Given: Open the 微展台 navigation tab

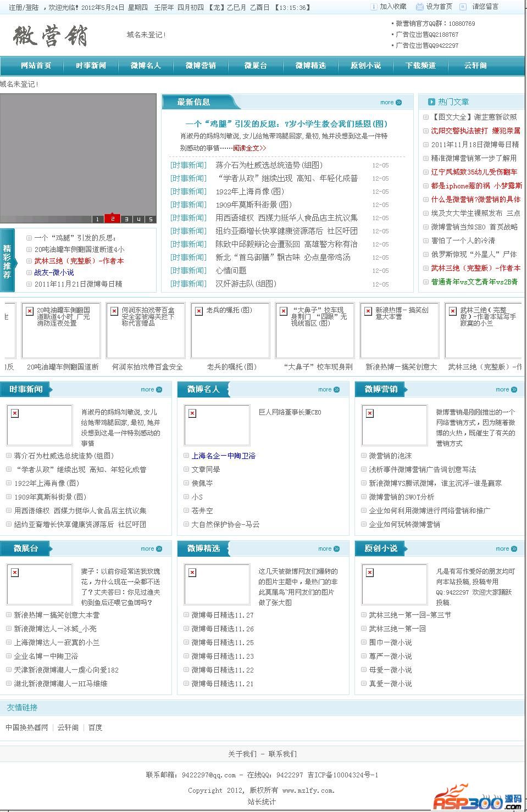Looking at the screenshot, I should coord(256,65).
